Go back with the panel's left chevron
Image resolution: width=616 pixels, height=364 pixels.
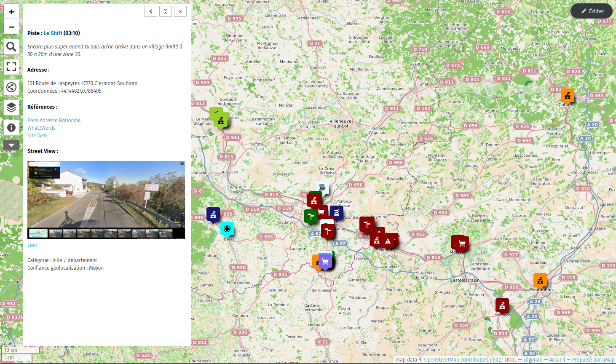pyautogui.click(x=151, y=11)
